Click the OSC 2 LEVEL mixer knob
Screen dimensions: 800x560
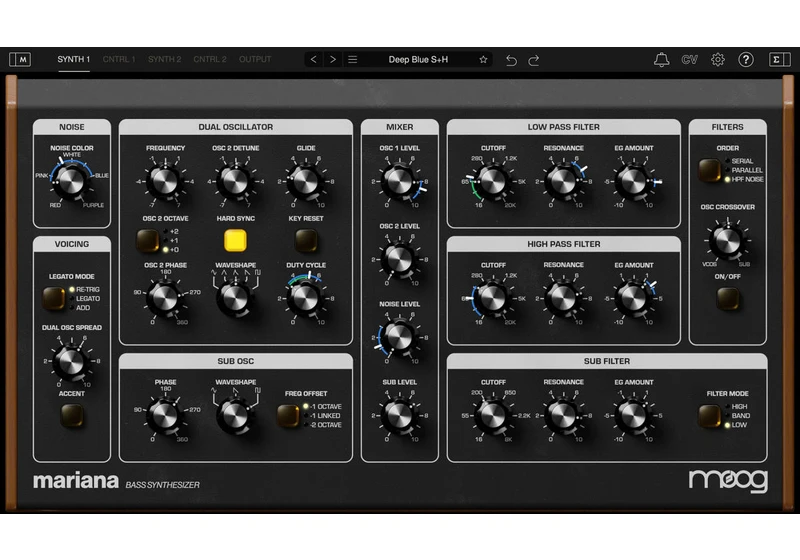(x=399, y=259)
